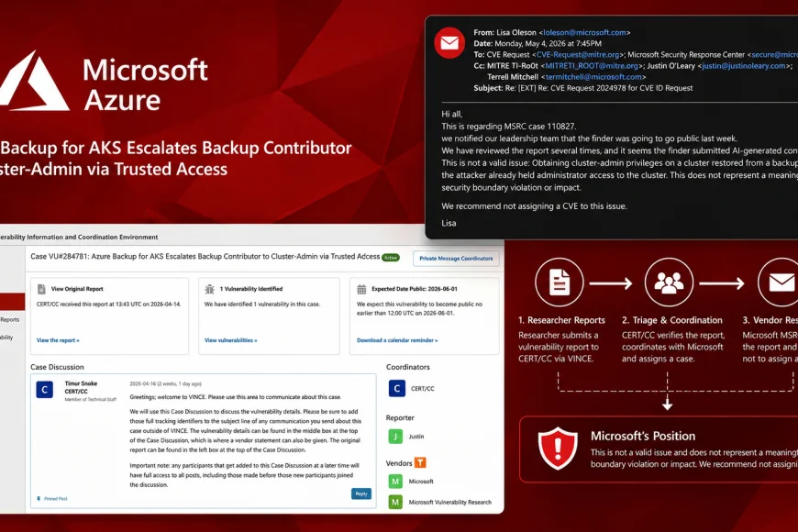Image resolution: width=798 pixels, height=532 pixels.
Task: Click the Case Discussion heading
Action: (57, 367)
